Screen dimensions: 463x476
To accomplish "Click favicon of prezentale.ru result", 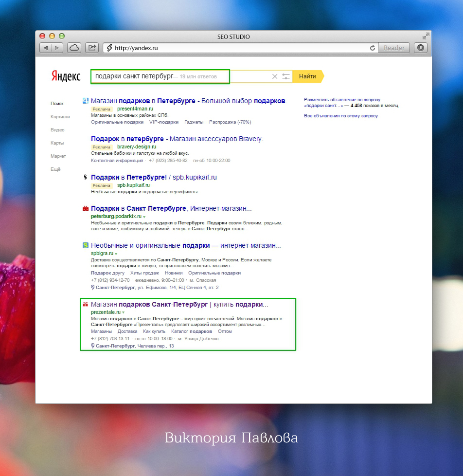I will pos(86,304).
